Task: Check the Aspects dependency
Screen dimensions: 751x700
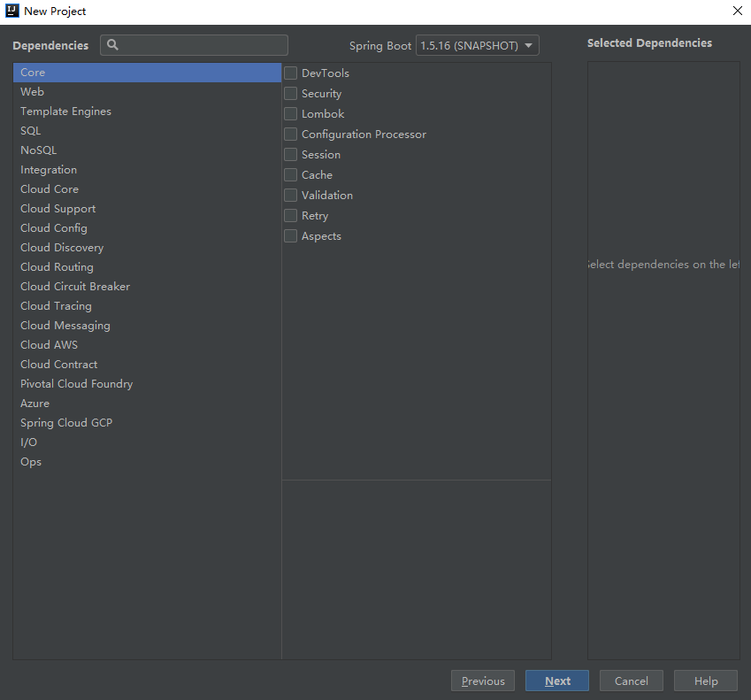Action: (x=291, y=236)
